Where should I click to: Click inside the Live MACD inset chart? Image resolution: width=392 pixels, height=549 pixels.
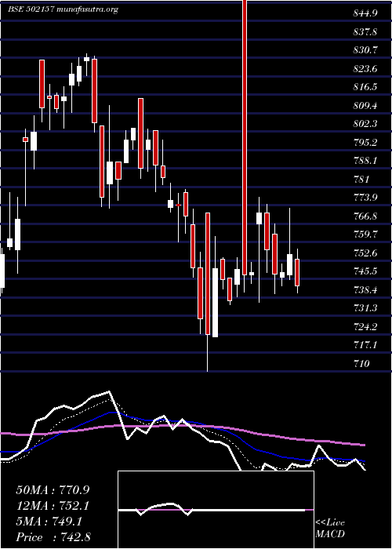coord(216,510)
